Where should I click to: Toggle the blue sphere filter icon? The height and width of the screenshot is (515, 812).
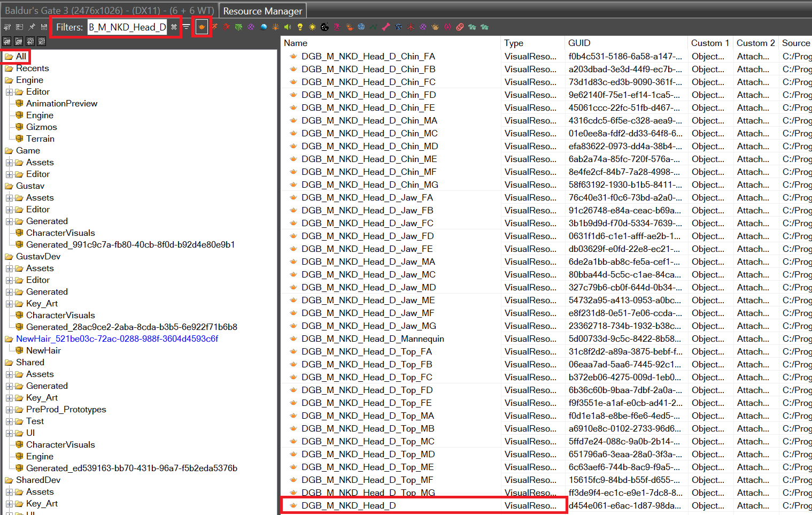[x=264, y=27]
